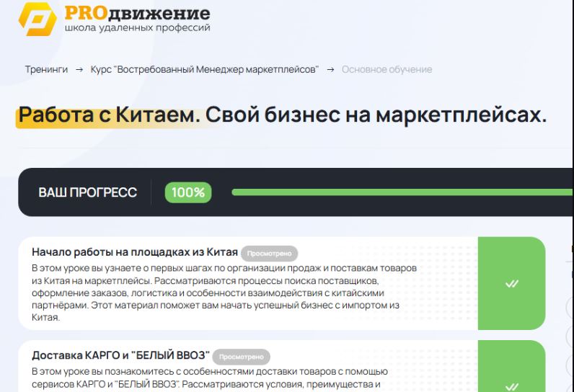Click the double-checkmark on the КАРГО lesson

coord(512,386)
